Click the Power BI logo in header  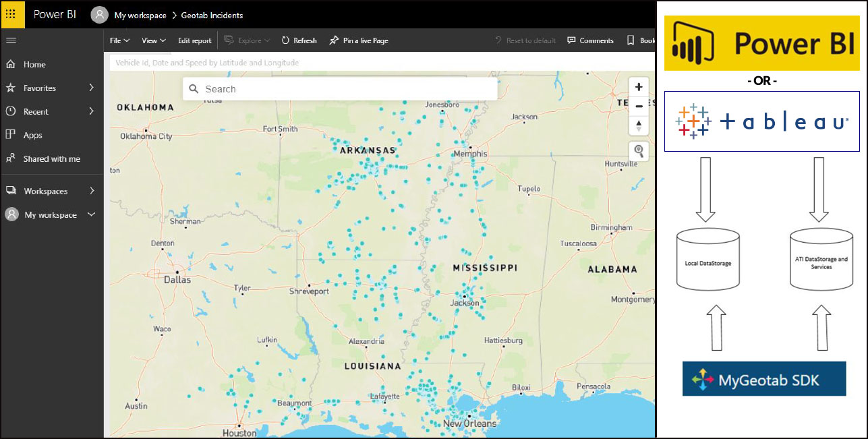point(55,14)
